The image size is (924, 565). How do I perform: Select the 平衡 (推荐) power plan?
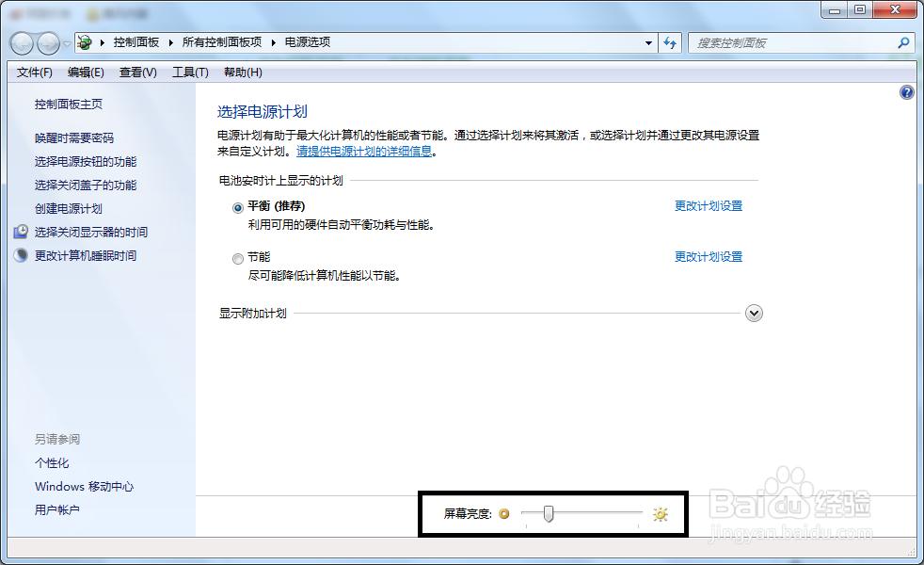coord(238,205)
